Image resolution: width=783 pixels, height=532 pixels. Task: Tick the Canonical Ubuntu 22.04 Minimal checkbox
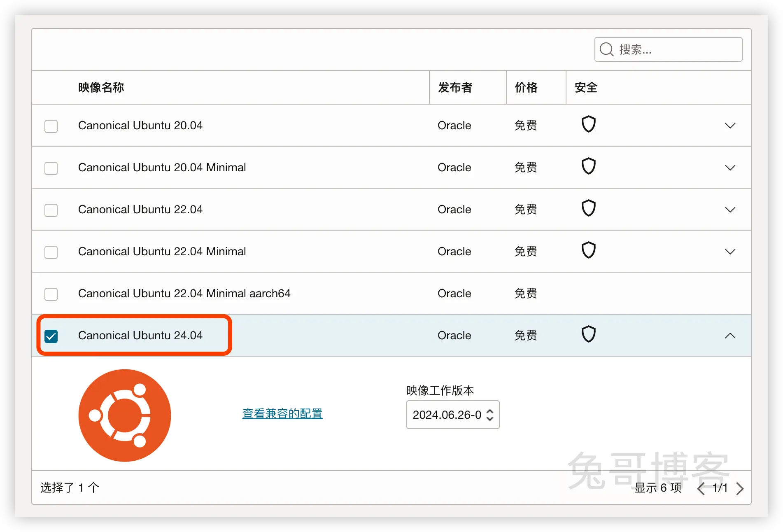[51, 252]
